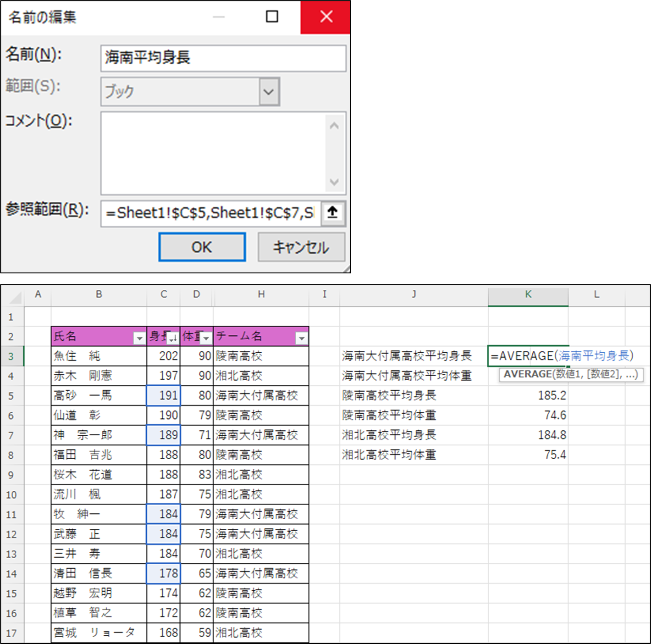Select column H header

click(261, 294)
